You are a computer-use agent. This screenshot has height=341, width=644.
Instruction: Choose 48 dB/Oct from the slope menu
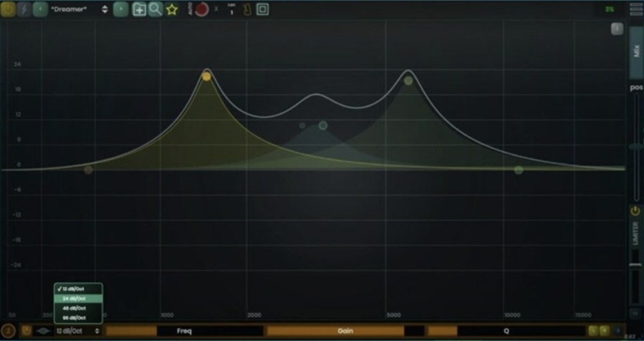point(78,308)
